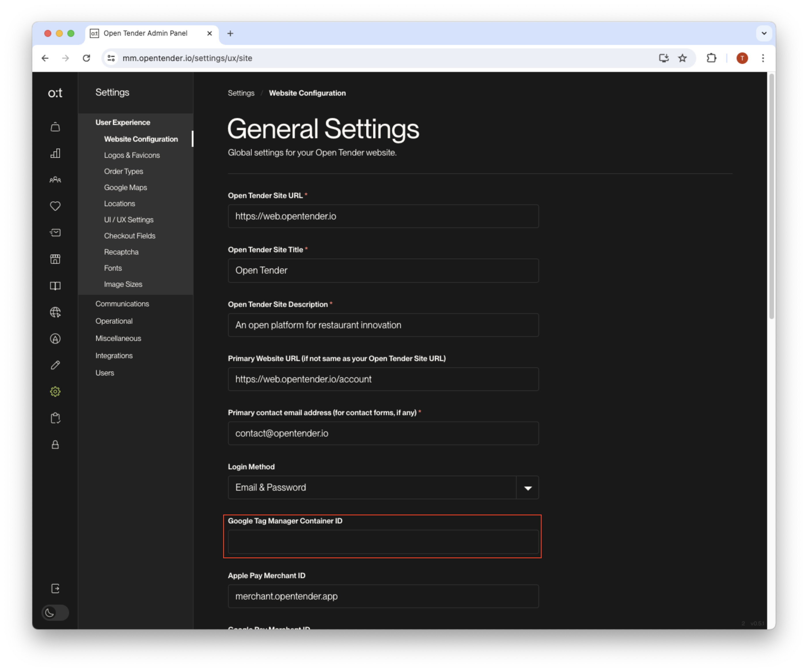Click the Open Tender Site URL field

[x=384, y=217]
